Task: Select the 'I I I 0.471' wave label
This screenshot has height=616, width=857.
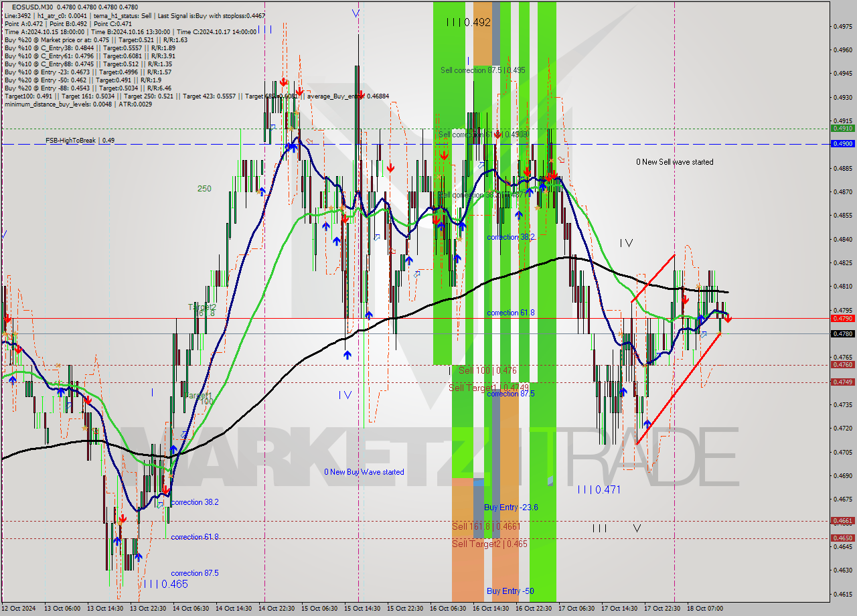Action: point(599,490)
